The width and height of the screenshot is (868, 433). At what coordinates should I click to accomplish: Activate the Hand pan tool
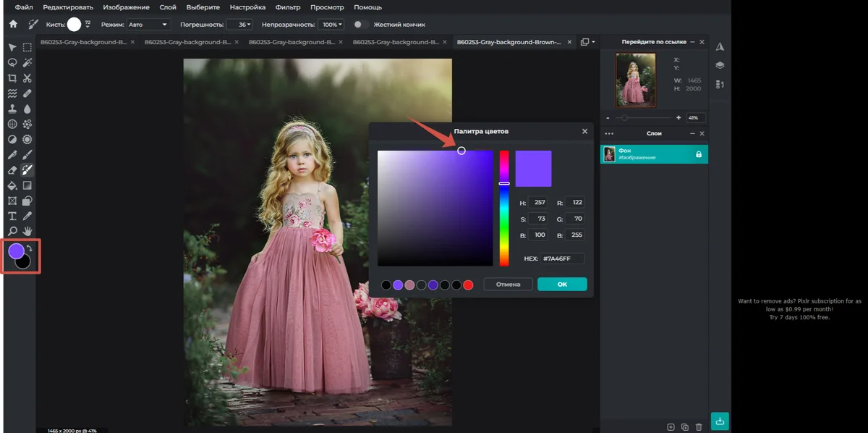tap(27, 231)
